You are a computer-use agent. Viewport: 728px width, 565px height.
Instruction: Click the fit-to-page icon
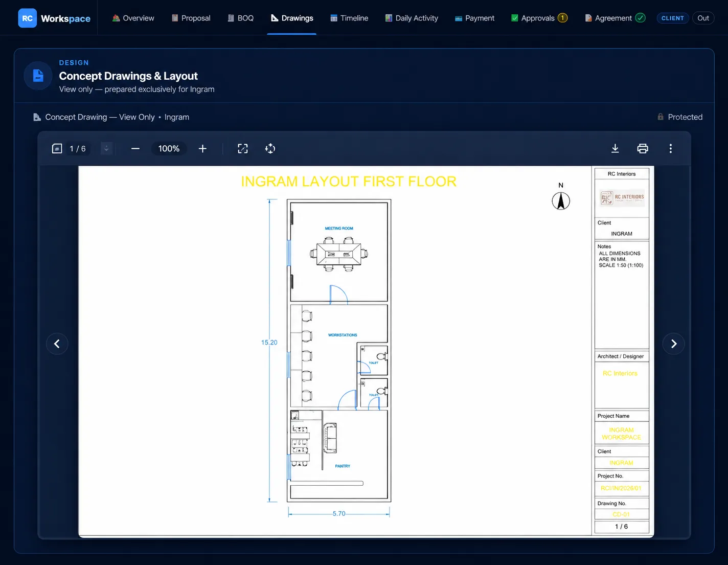click(243, 149)
